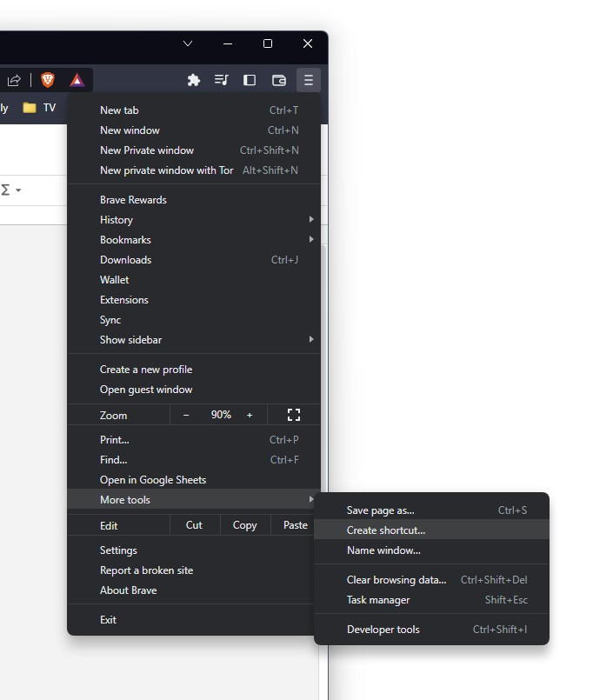Open the Brave Wallet toolbar icon
This screenshot has width=613, height=700.
[279, 80]
